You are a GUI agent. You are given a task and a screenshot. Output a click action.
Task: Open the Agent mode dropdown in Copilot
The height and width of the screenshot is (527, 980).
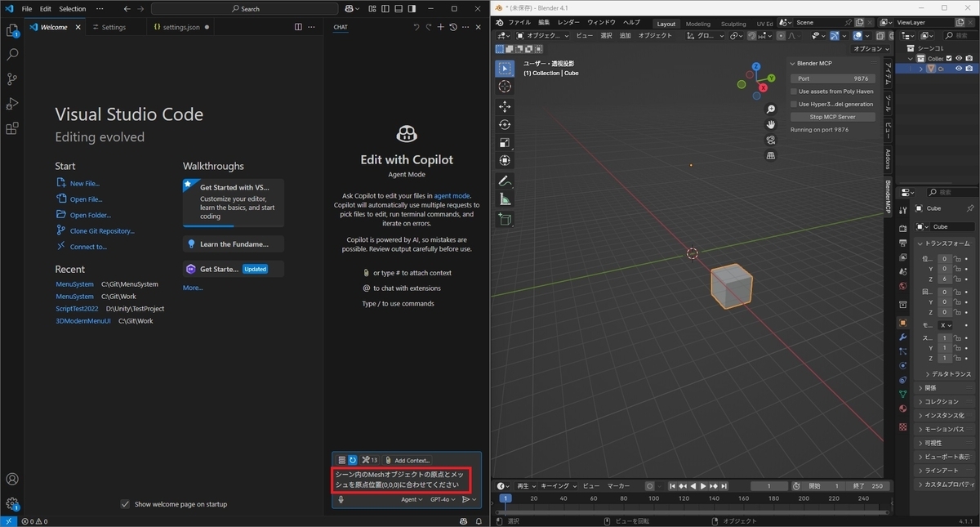(412, 499)
